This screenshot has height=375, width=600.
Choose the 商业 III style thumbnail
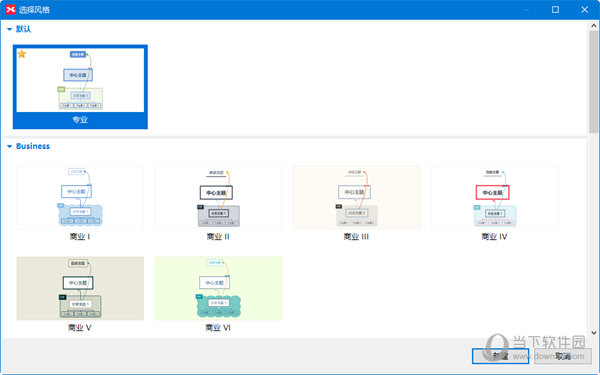357,197
